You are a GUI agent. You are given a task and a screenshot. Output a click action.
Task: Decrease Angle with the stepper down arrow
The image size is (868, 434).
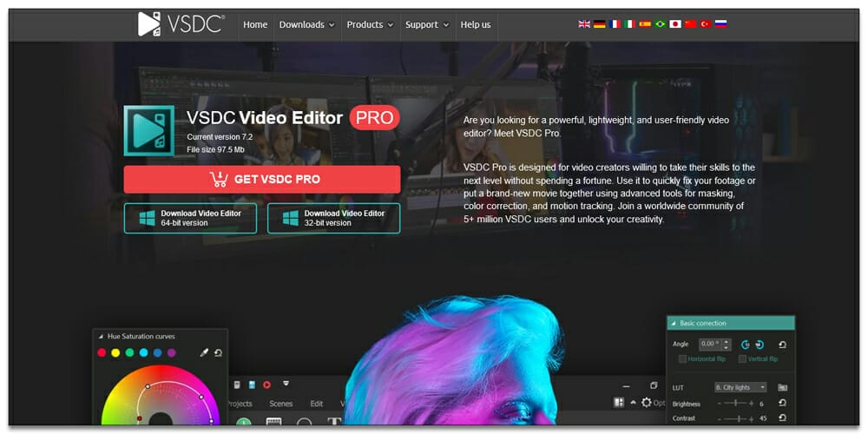727,348
